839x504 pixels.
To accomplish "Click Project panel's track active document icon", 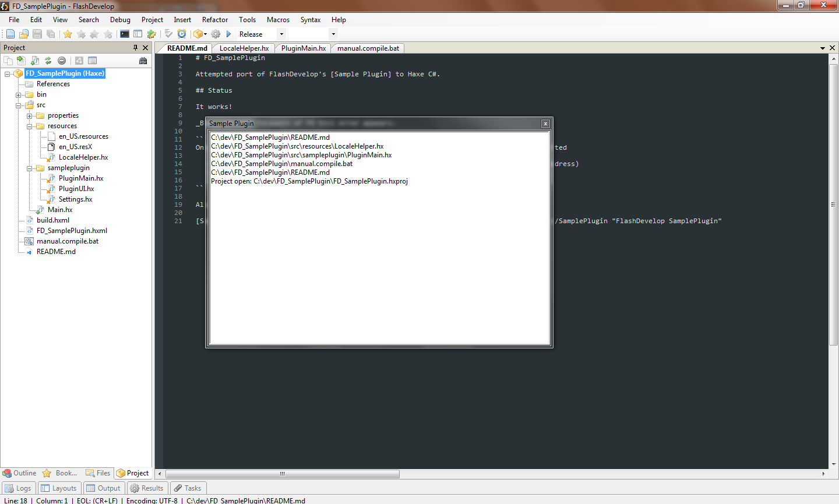I will coord(35,60).
